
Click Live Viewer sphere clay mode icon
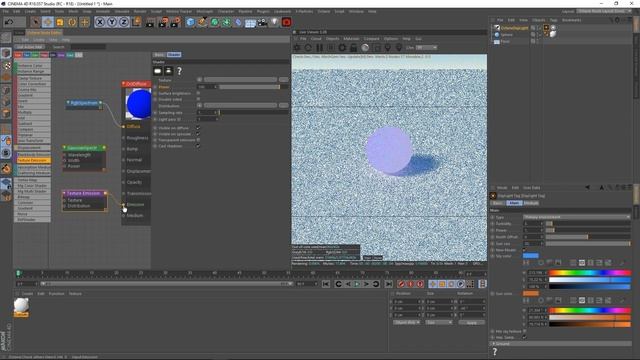(x=365, y=47)
